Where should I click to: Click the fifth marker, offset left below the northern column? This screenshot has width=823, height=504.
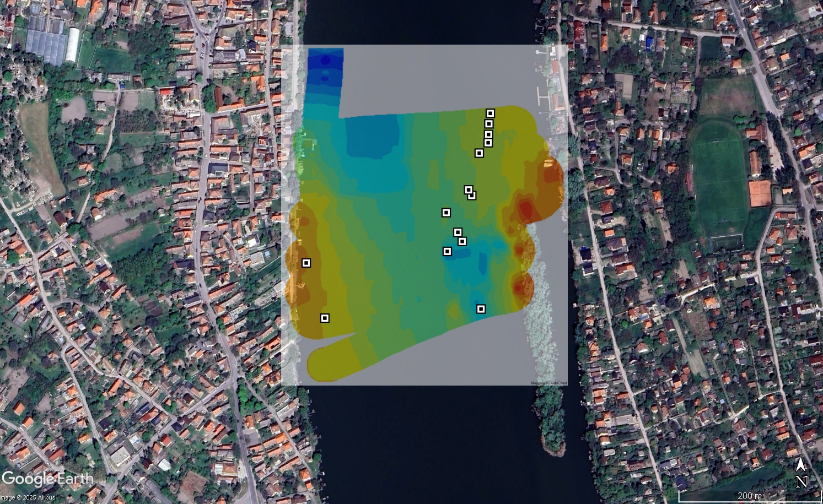pos(479,153)
